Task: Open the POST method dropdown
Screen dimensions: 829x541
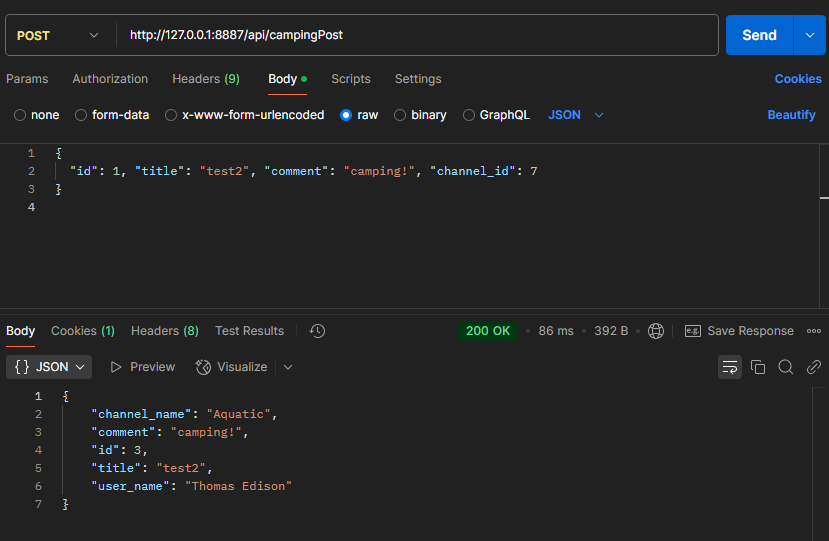Action: click(58, 35)
